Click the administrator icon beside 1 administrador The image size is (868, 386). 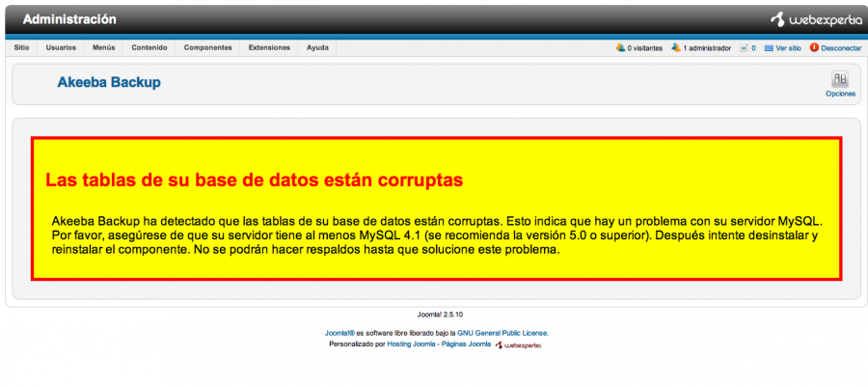[676, 47]
